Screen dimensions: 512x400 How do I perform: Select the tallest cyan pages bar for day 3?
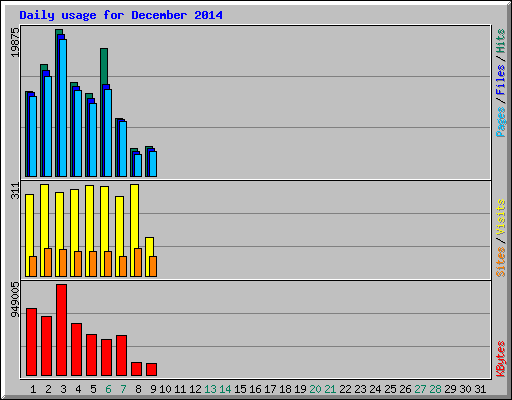[x=63, y=108]
